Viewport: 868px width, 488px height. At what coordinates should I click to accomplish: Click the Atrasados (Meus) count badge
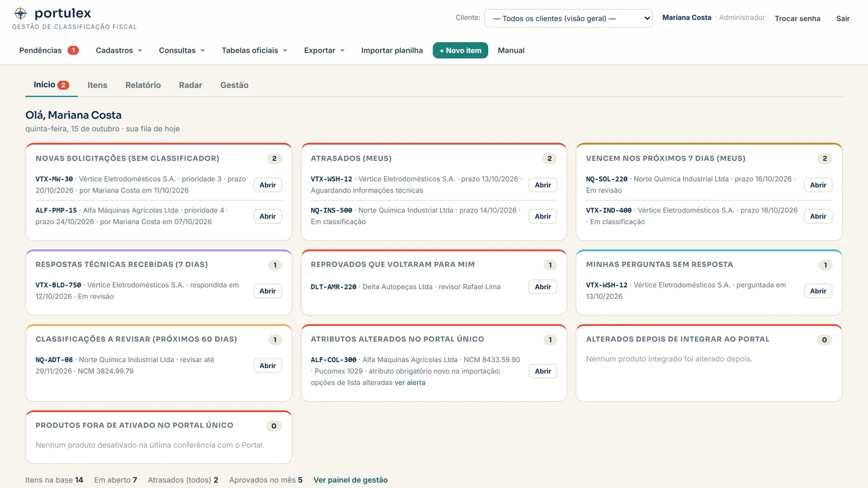(x=549, y=159)
